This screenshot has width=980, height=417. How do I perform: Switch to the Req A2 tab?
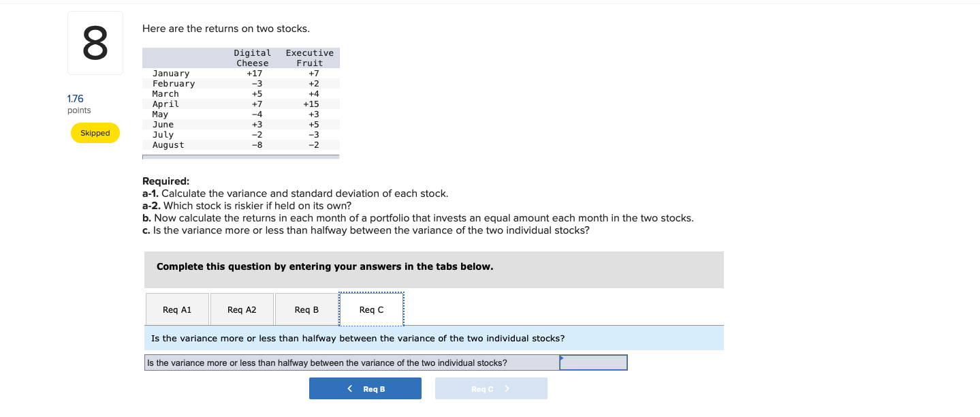click(x=241, y=309)
